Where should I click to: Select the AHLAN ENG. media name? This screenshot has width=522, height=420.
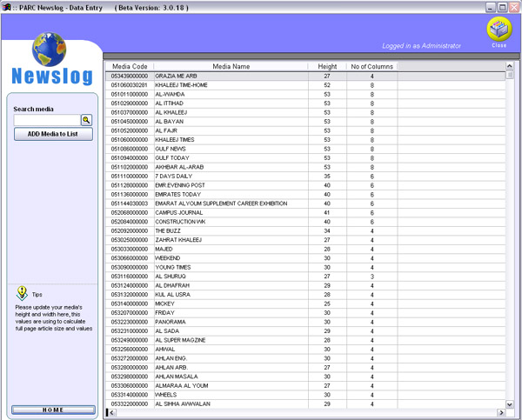[x=171, y=358]
